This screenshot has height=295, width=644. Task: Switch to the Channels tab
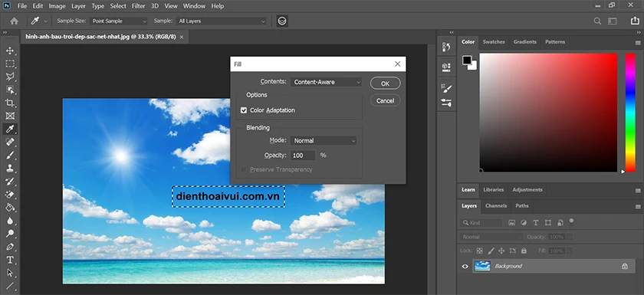point(496,206)
